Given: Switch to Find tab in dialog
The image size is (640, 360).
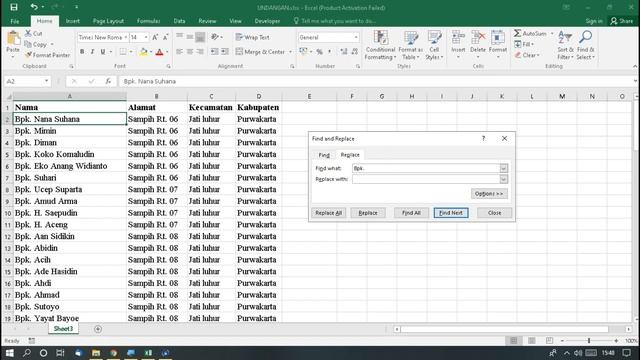Looking at the screenshot, I should click(x=324, y=155).
